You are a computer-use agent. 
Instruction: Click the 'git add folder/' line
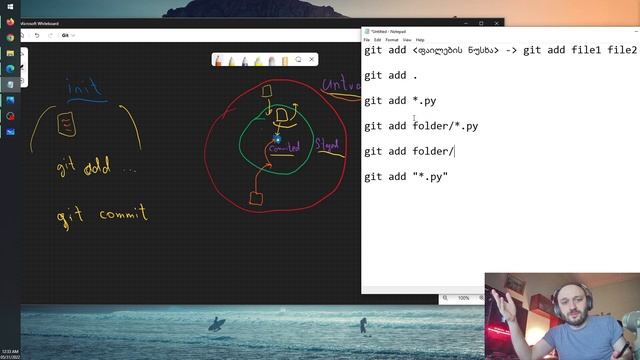pos(409,151)
